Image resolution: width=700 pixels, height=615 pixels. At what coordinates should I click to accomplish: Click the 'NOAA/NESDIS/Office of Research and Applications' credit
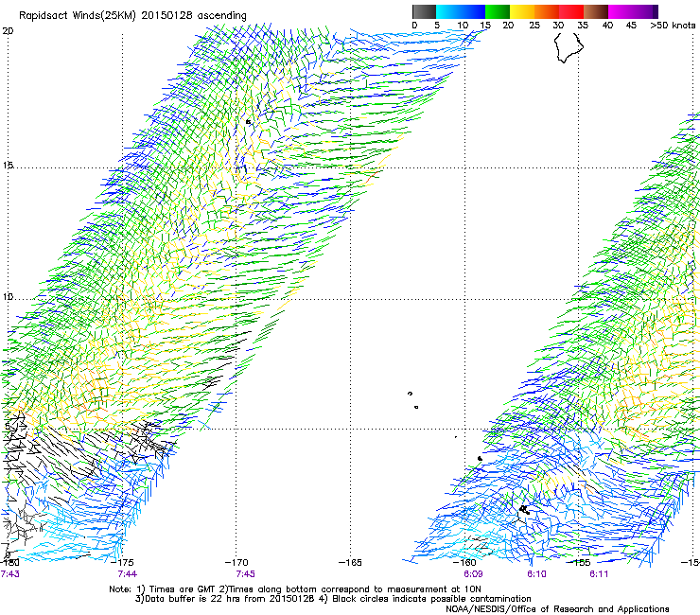click(557, 609)
